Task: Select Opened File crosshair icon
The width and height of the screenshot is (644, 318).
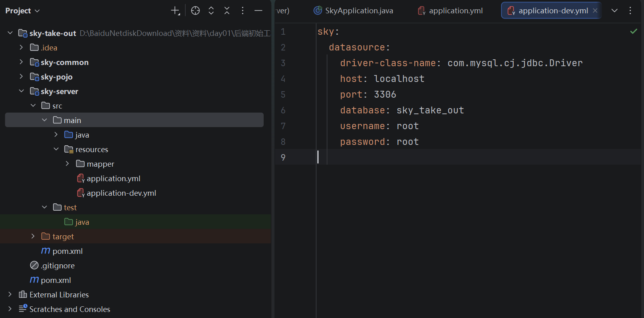Action: [x=195, y=11]
